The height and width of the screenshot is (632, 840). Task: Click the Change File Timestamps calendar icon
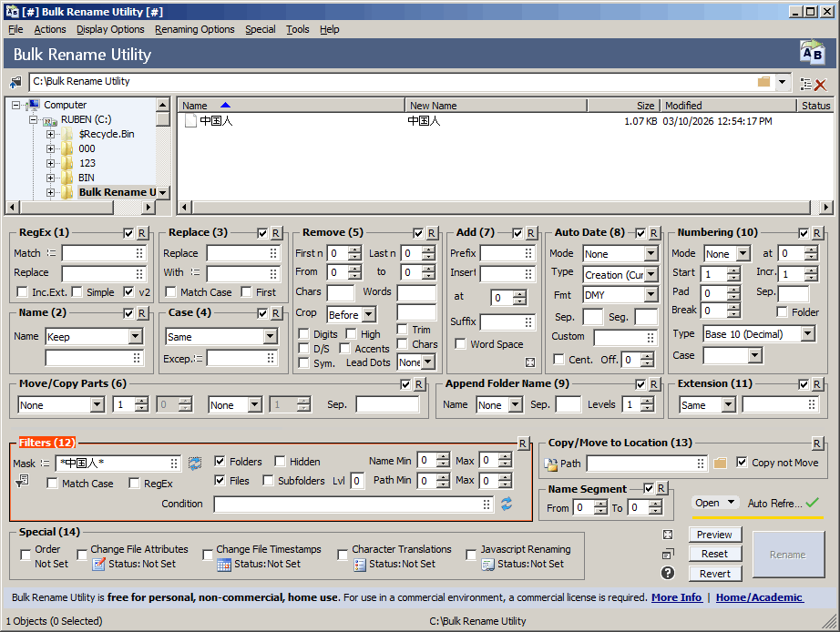tap(224, 565)
